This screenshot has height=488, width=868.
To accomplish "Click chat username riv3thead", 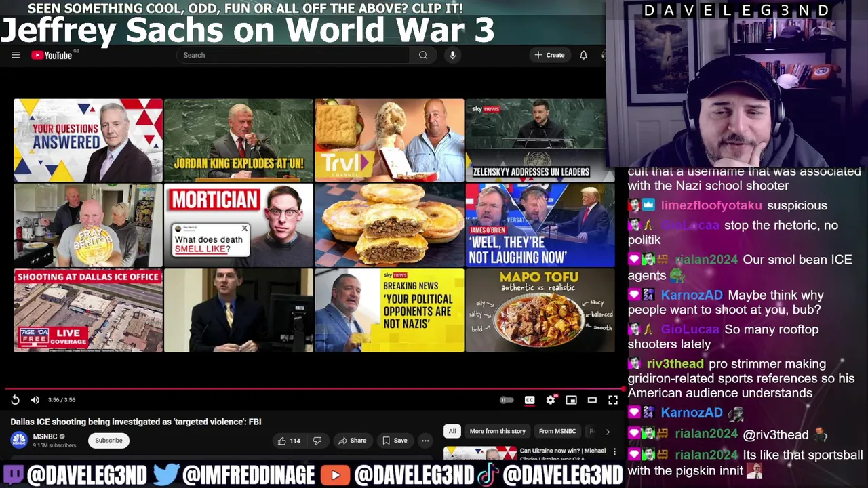I will pyautogui.click(x=675, y=364).
